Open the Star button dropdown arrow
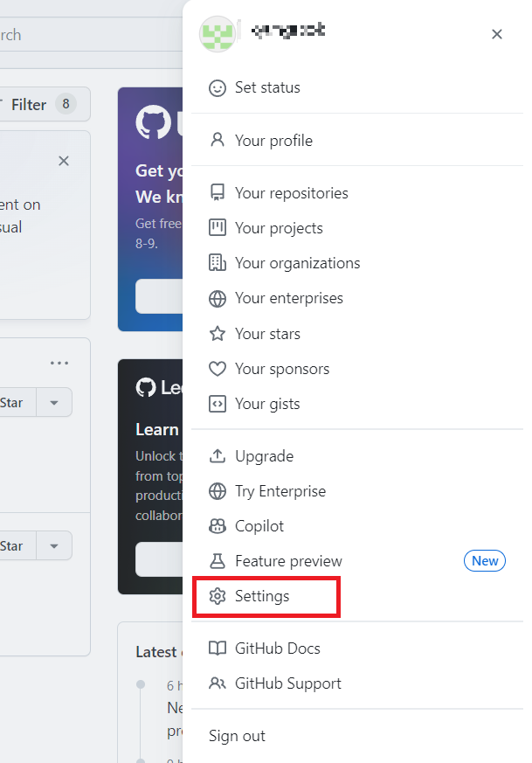The width and height of the screenshot is (532, 763). click(54, 402)
